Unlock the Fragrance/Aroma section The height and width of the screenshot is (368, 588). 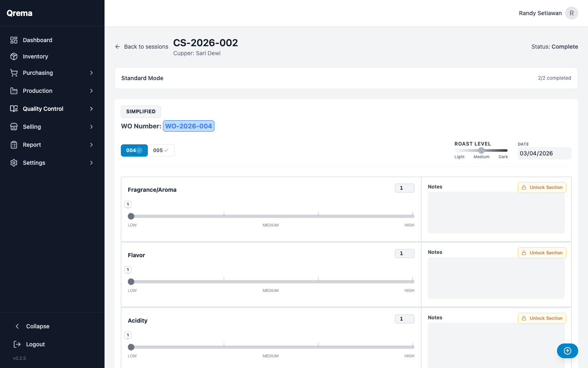coord(542,187)
